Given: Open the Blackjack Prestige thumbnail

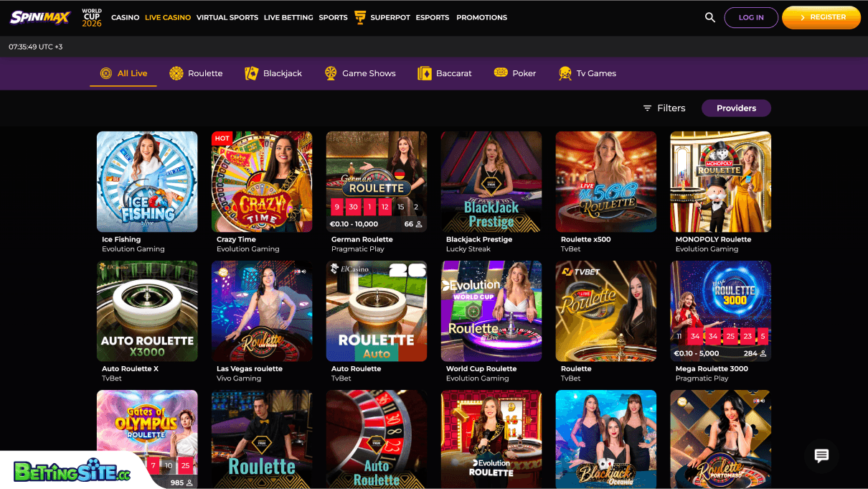Looking at the screenshot, I should tap(491, 182).
